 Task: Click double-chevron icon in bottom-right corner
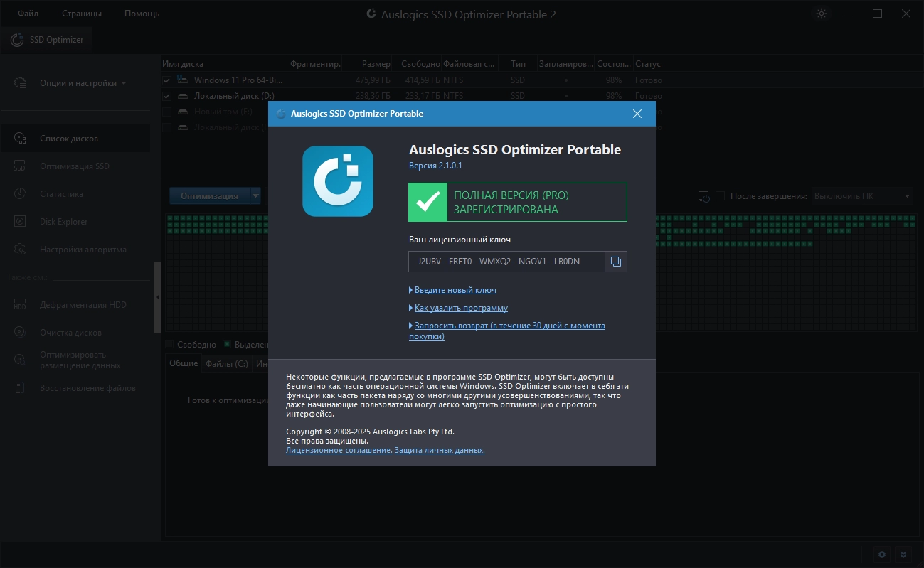click(903, 554)
